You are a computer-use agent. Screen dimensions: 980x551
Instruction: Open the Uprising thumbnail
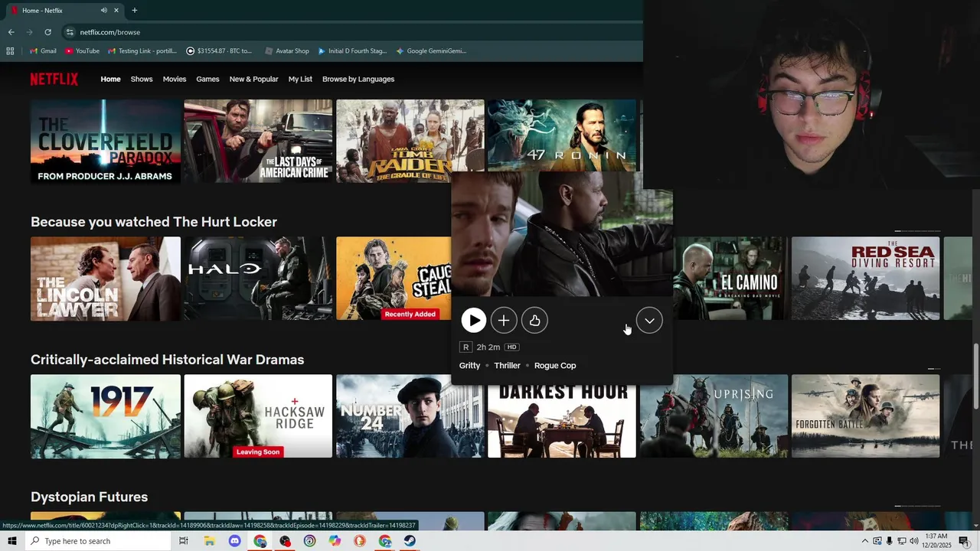pyautogui.click(x=714, y=416)
